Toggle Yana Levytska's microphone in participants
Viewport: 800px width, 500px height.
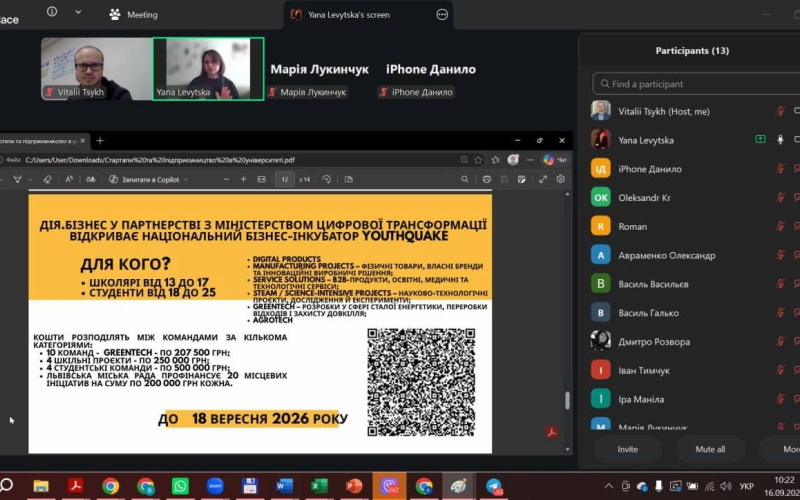coord(780,140)
